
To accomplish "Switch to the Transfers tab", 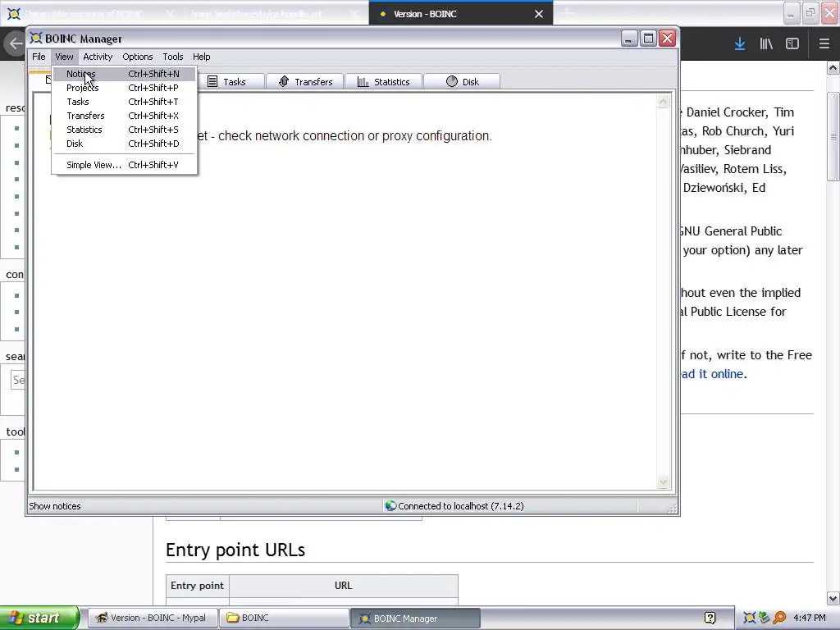I will (x=305, y=81).
